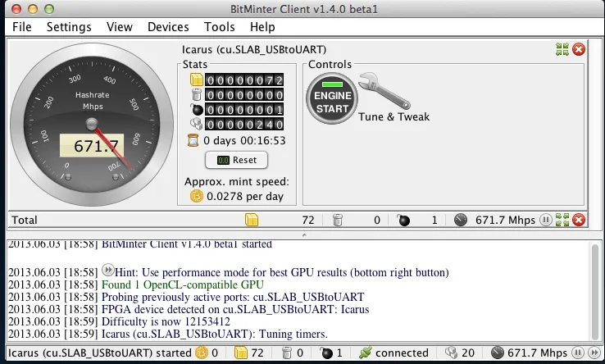Open the Devices menu
Viewport: 605px width, 364px height.
coord(168,27)
